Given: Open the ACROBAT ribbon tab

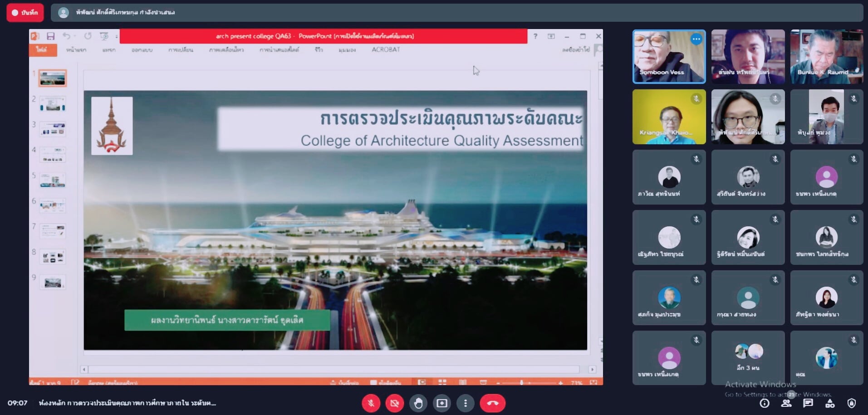Looking at the screenshot, I should pyautogui.click(x=386, y=49).
